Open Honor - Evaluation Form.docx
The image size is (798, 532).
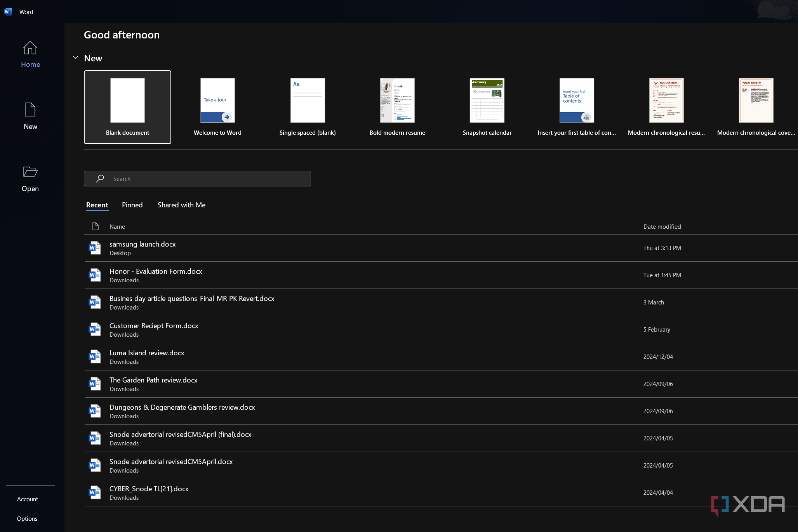point(441,275)
